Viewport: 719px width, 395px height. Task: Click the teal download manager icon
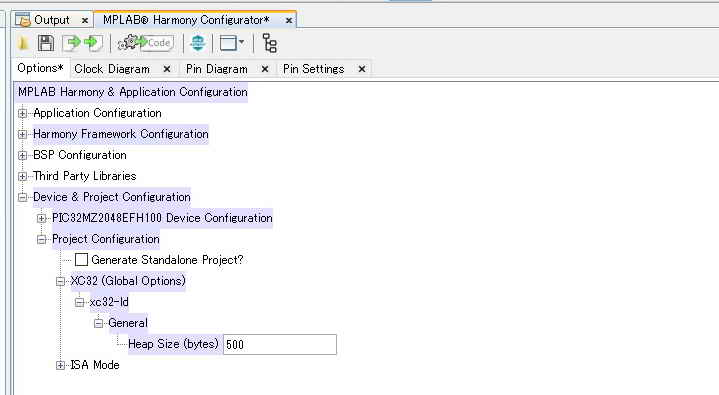pyautogui.click(x=198, y=43)
